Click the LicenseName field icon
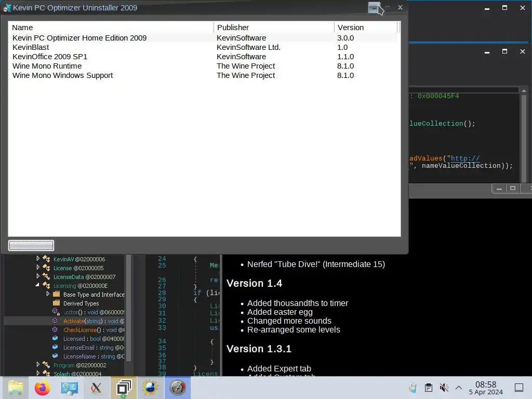Image resolution: width=532 pixels, height=399 pixels. [55, 356]
